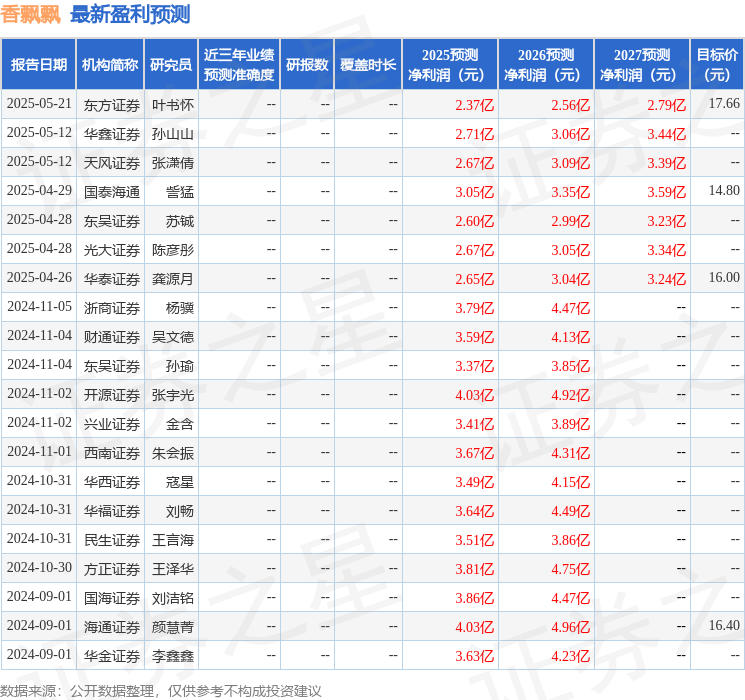Viewport: 745px width, 700px height.
Task: Select the 华西证券 institution cell
Action: (112, 482)
